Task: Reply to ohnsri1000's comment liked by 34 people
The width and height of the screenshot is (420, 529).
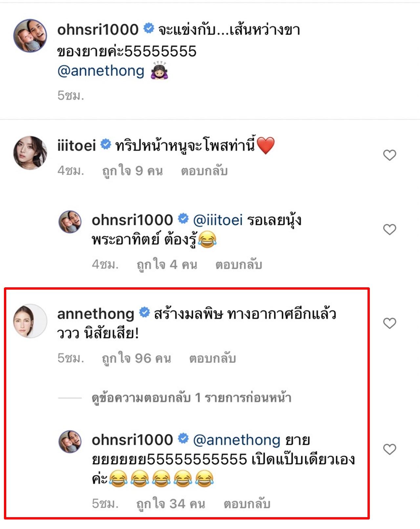Action: coord(247,504)
